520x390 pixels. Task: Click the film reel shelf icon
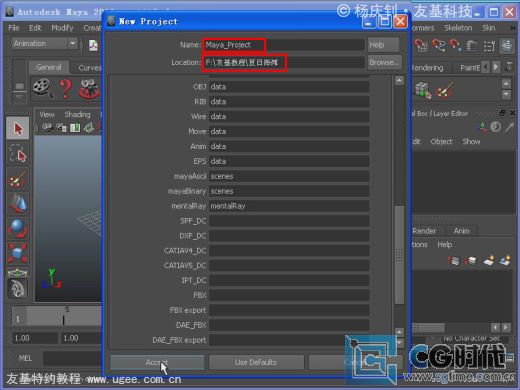click(x=43, y=89)
